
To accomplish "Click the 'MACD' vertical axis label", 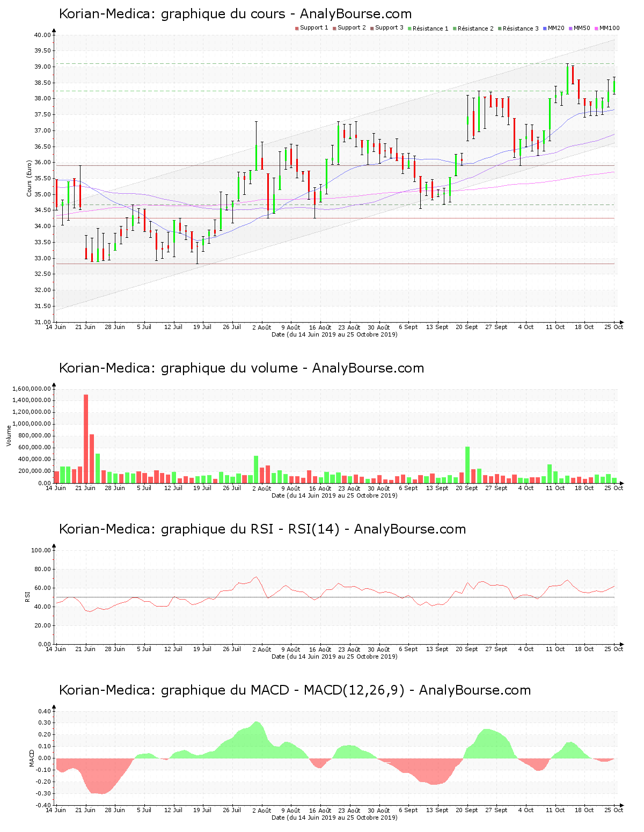I will click(32, 757).
